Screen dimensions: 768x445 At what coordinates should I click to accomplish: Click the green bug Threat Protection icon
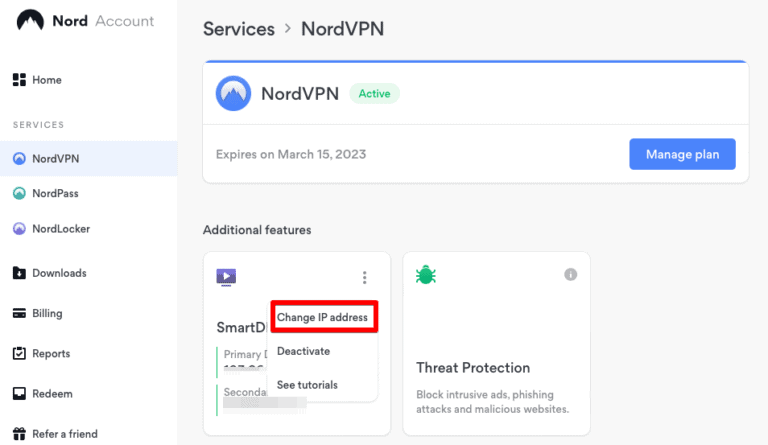(426, 275)
